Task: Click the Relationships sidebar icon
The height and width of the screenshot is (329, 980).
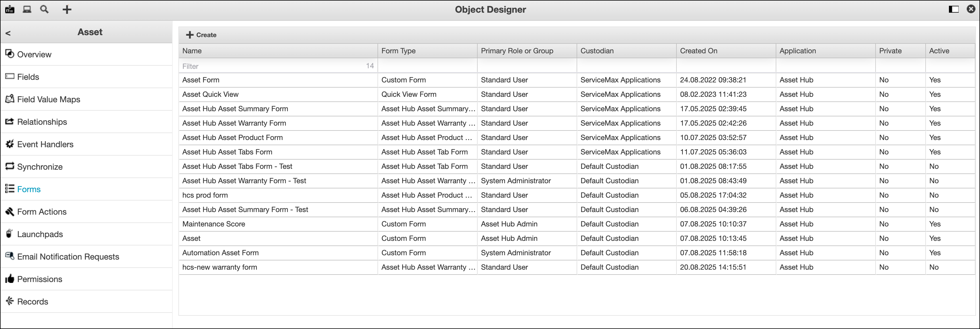Action: [x=9, y=121]
